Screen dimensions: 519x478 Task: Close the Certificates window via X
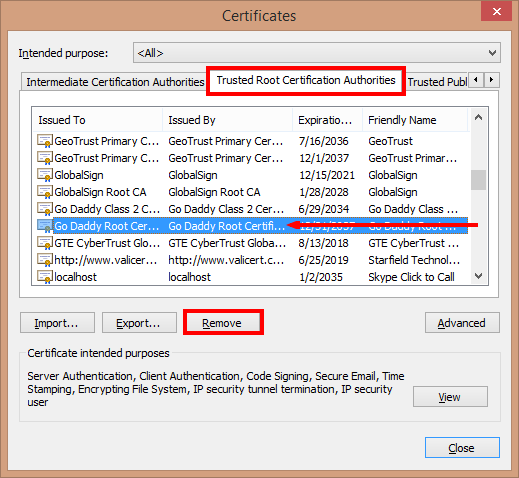tap(496, 12)
